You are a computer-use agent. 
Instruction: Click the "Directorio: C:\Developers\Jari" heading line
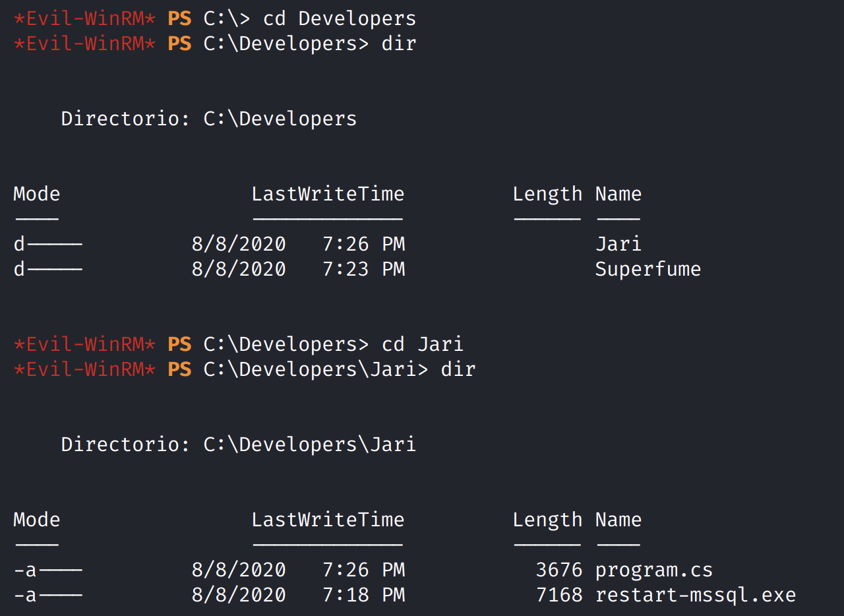tap(238, 445)
